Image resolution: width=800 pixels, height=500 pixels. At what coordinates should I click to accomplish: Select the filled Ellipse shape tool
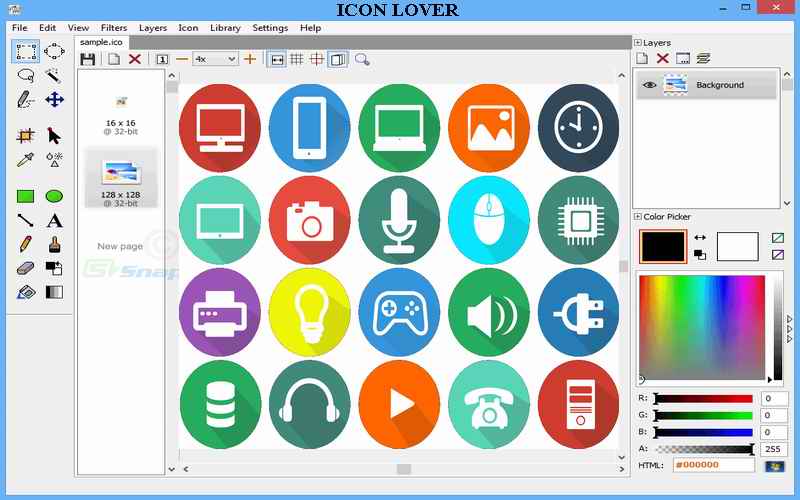click(54, 196)
